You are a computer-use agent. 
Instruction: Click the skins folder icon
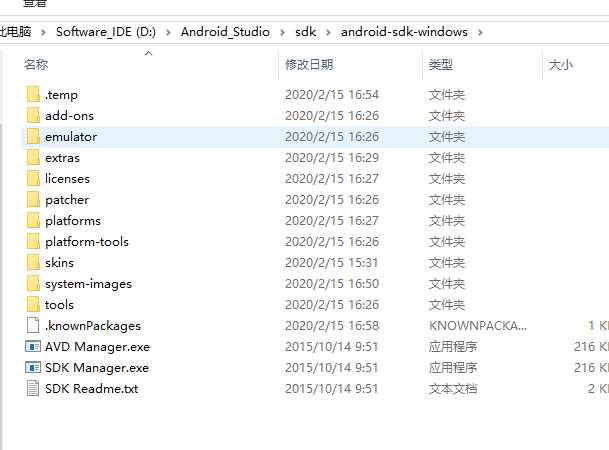pyautogui.click(x=33, y=262)
